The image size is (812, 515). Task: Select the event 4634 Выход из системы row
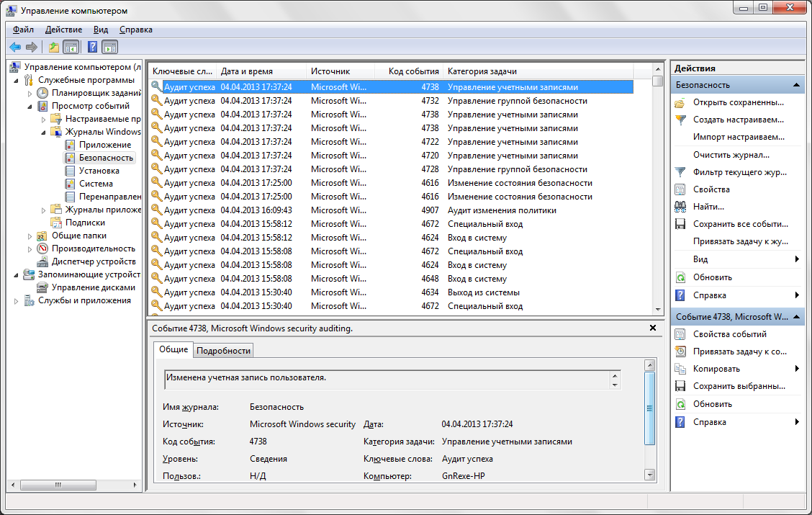pos(391,292)
